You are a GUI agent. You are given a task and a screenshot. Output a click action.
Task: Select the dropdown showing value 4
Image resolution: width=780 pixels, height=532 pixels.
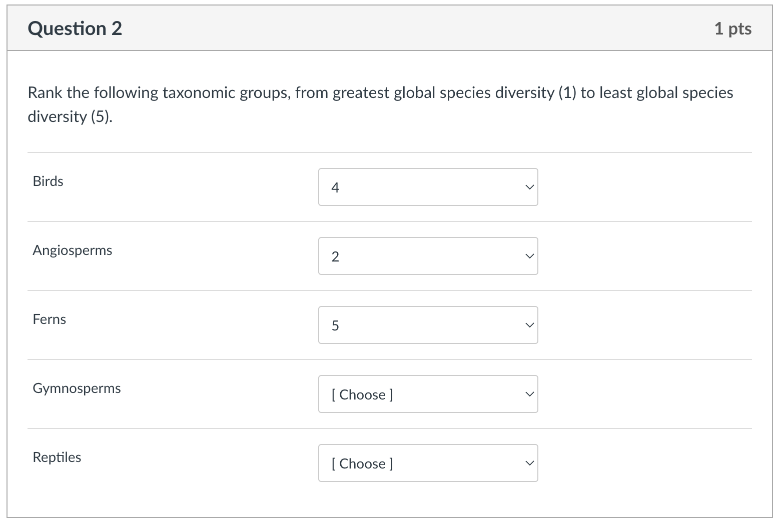427,187
